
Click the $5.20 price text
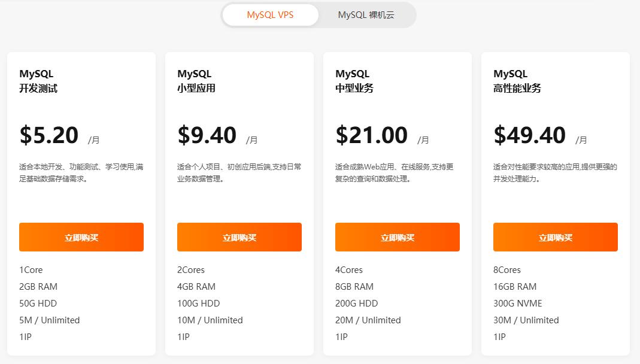[x=48, y=134]
